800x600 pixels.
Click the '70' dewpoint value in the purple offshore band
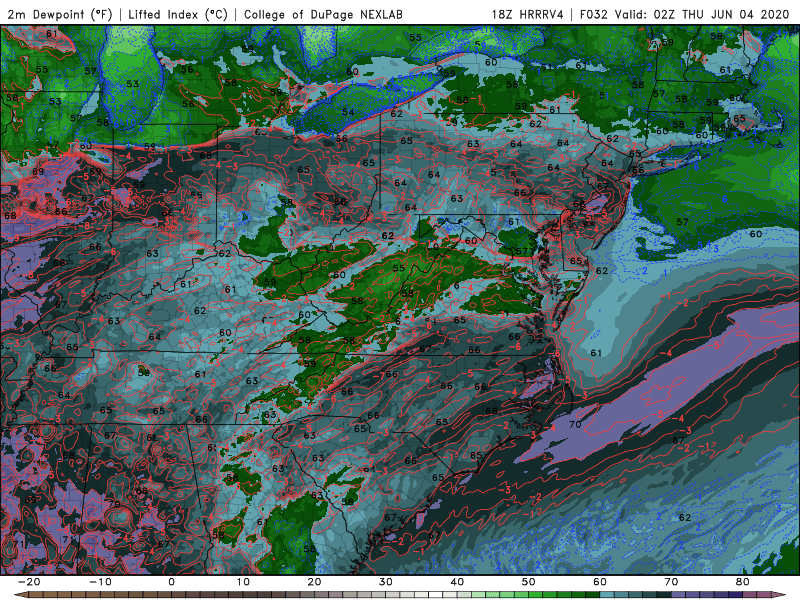tap(575, 424)
